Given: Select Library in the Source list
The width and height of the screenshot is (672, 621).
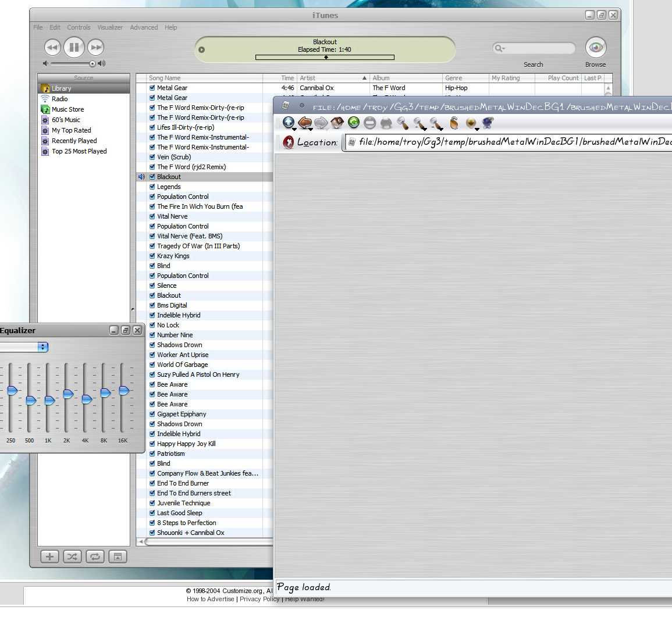Looking at the screenshot, I should (84, 88).
